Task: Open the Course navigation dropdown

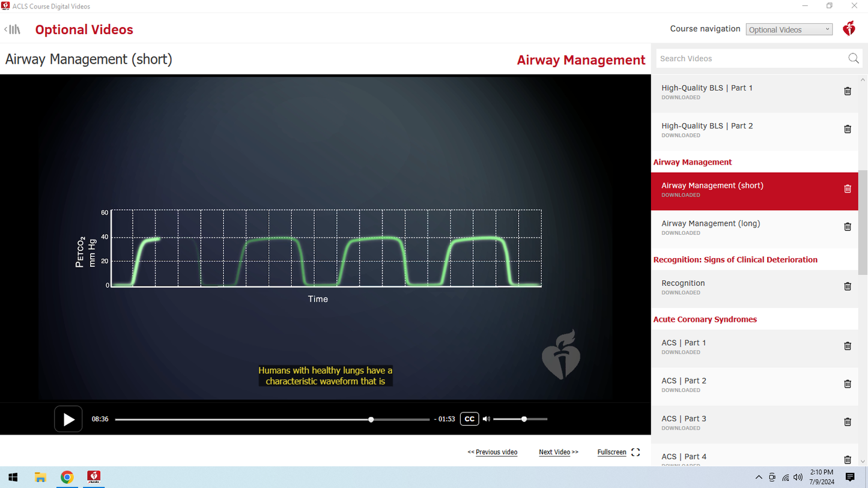Action: click(789, 29)
